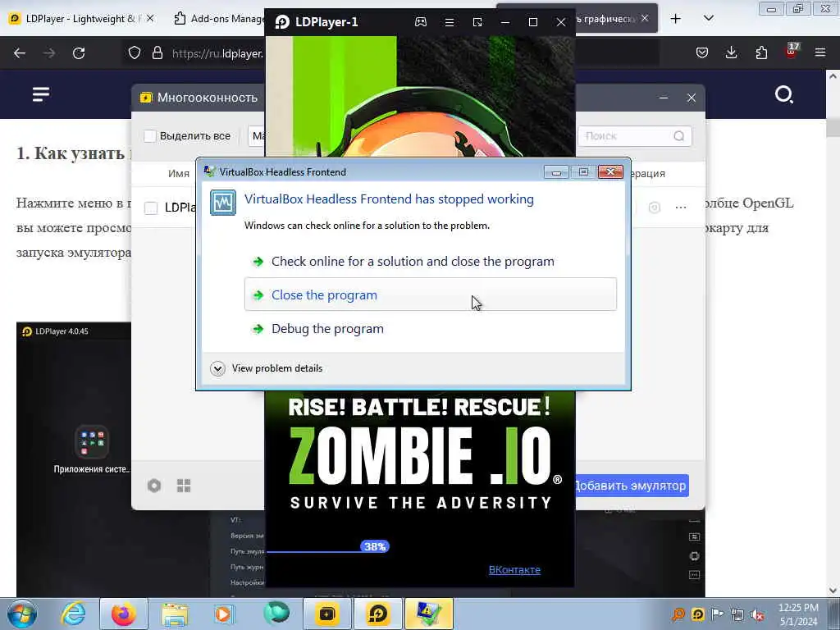This screenshot has height=630, width=840.
Task: Open the Windows Start menu
Action: 21,614
